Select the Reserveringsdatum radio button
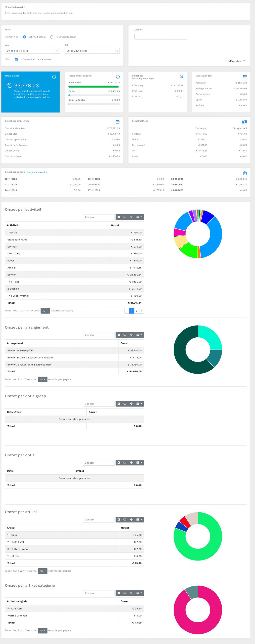255x644 pixels. pos(52,37)
